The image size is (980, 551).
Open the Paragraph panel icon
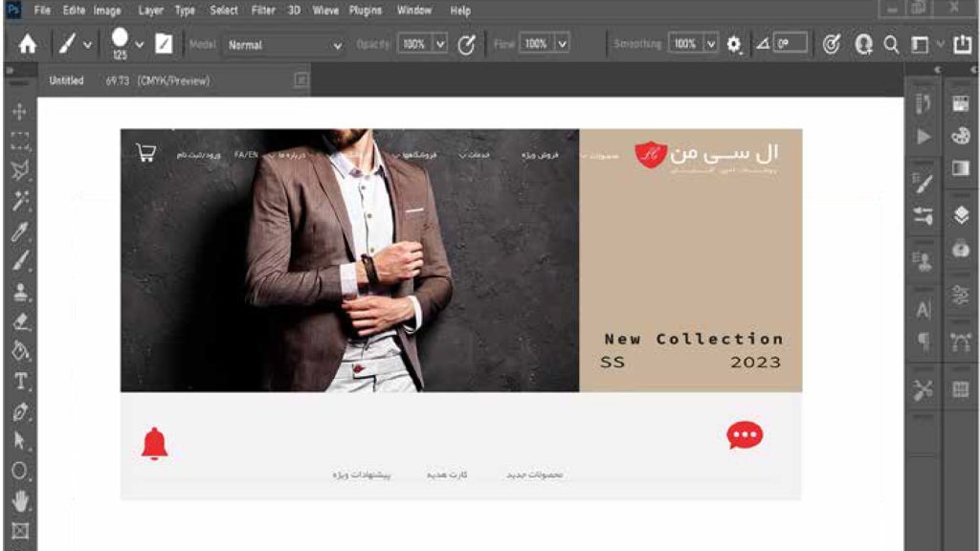point(924,342)
